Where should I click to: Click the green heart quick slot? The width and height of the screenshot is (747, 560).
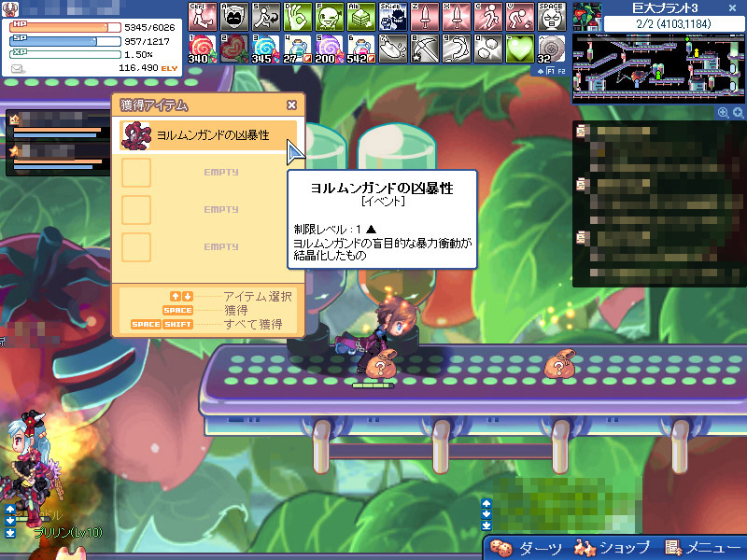pyautogui.click(x=520, y=49)
